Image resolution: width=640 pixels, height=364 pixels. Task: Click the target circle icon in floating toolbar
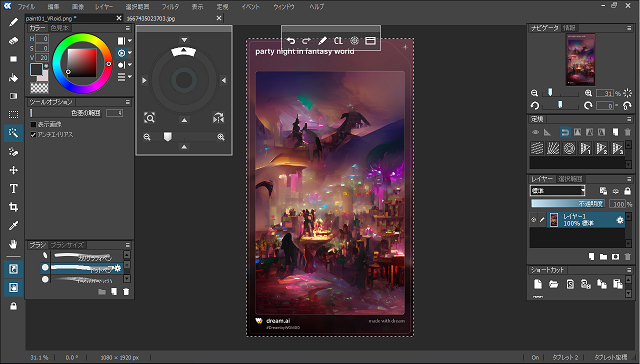coord(354,41)
